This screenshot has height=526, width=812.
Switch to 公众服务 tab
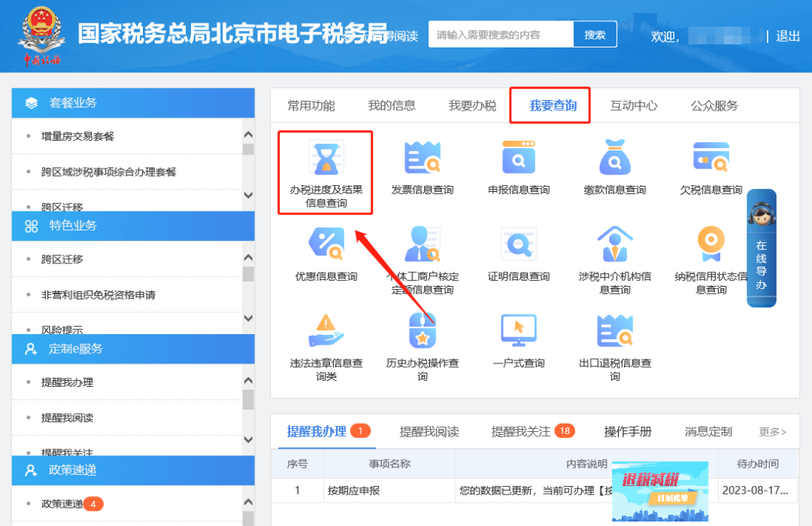714,105
